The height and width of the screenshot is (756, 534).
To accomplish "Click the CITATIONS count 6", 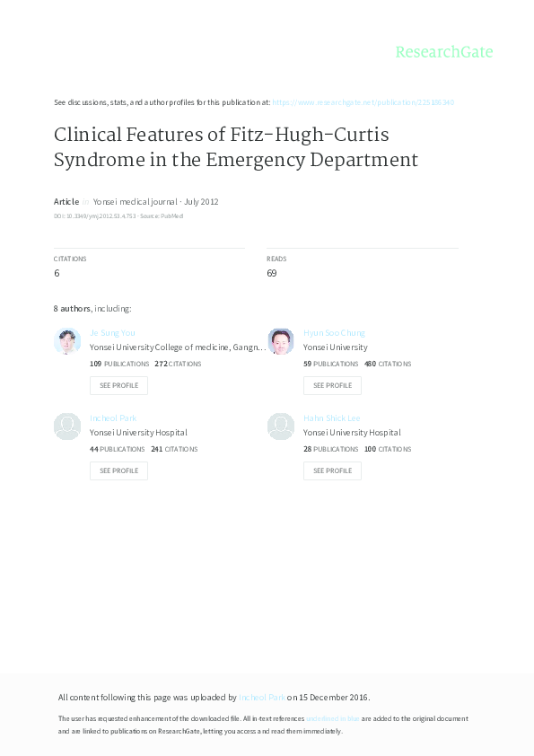I will point(57,272).
